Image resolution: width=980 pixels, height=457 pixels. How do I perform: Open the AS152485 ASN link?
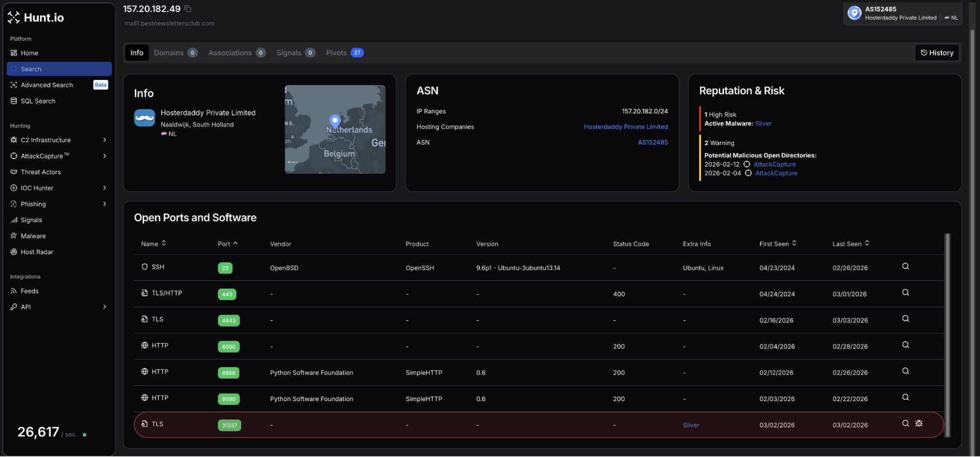pyautogui.click(x=653, y=142)
